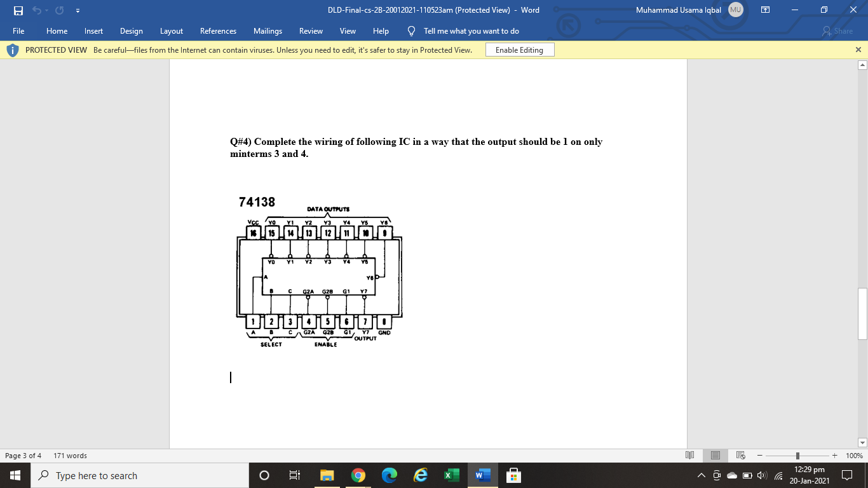This screenshot has width=868, height=488.
Task: Save the document via Quick Access Toolbar
Action: point(17,10)
